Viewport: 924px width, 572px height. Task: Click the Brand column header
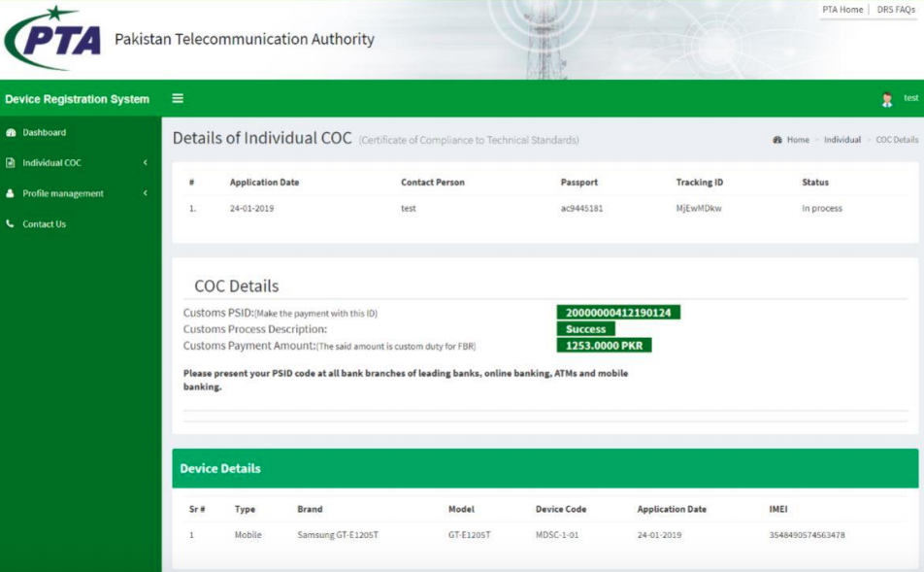310,509
